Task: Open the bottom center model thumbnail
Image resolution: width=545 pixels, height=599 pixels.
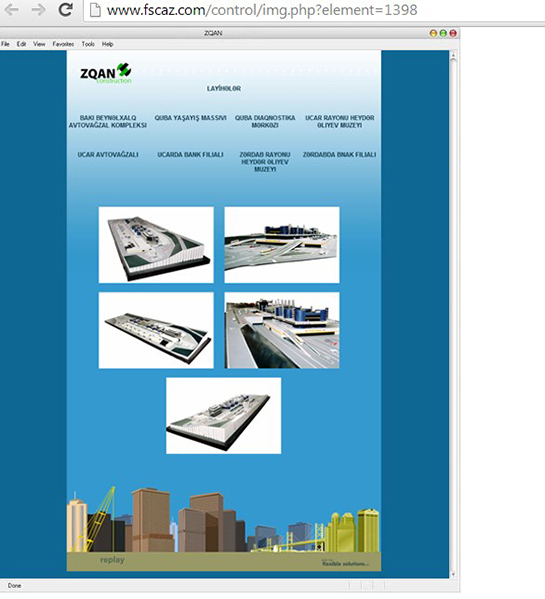Action: click(224, 416)
